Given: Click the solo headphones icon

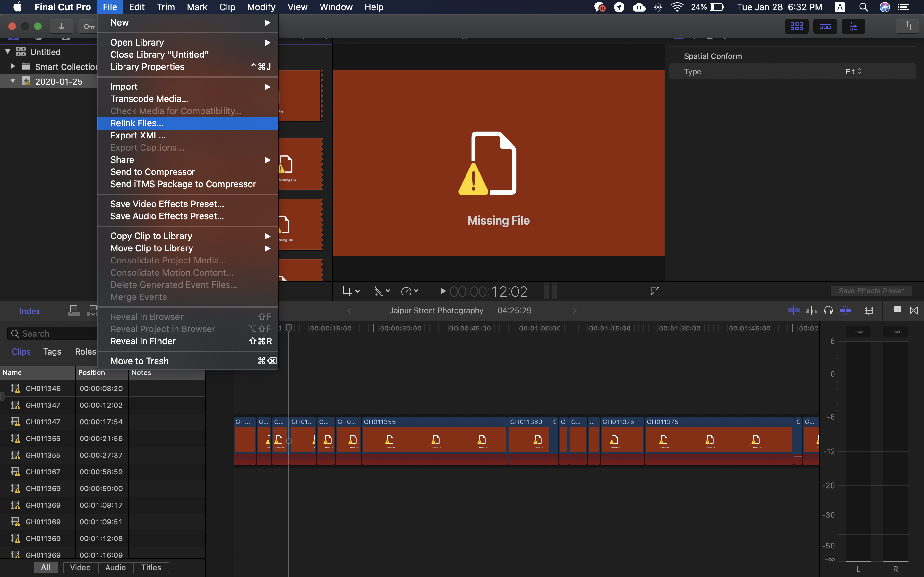Looking at the screenshot, I should 828,311.
